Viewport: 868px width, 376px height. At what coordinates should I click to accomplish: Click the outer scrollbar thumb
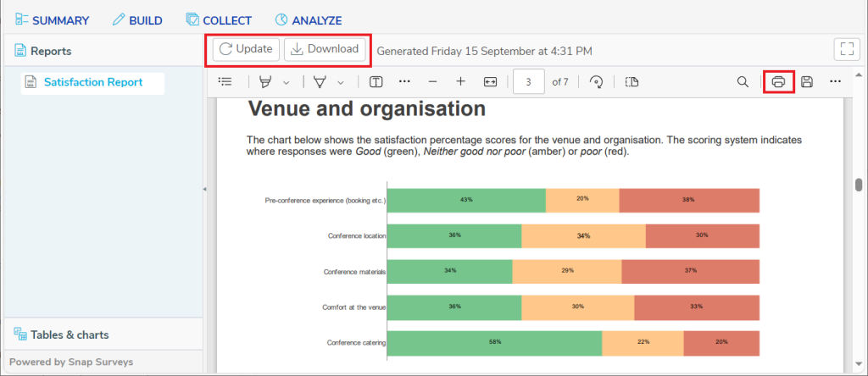pyautogui.click(x=859, y=185)
